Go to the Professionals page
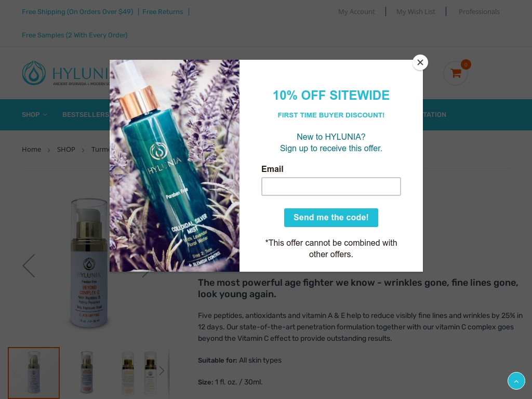This screenshot has width=532, height=399. [479, 12]
